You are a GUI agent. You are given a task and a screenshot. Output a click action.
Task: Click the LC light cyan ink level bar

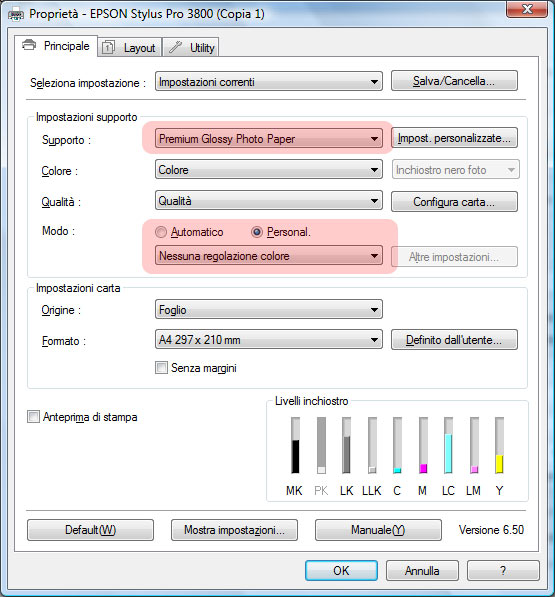click(x=448, y=445)
